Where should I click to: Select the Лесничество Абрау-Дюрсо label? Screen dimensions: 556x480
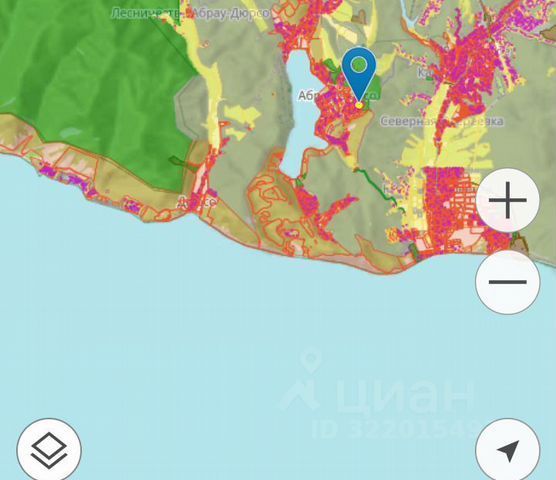coord(190,14)
